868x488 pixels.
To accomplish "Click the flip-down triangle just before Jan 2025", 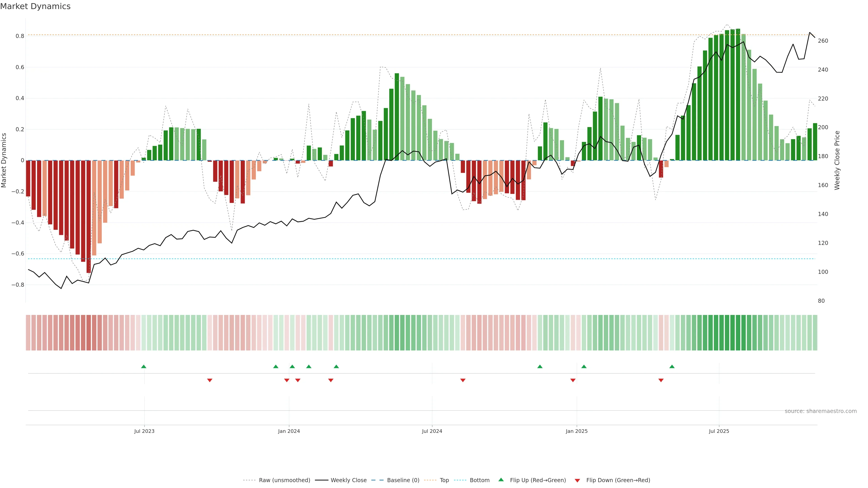I will tap(573, 380).
